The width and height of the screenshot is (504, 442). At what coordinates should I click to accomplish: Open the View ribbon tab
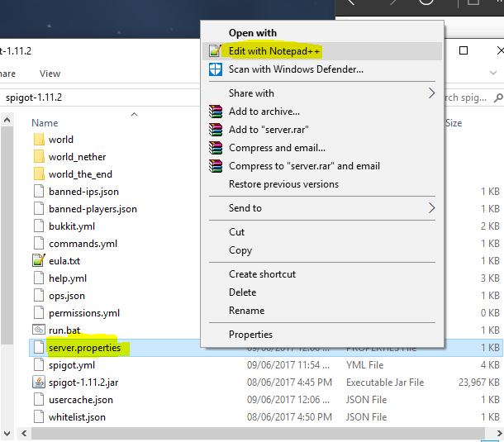[50, 74]
